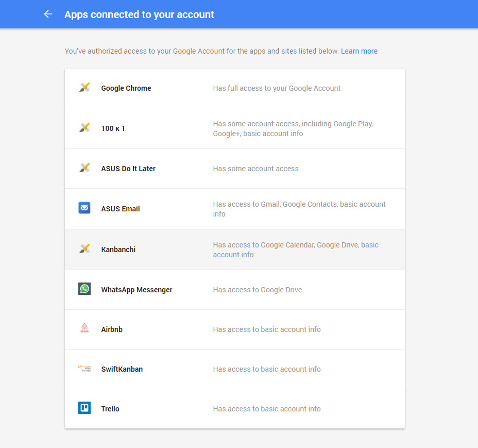The width and height of the screenshot is (478, 448).
Task: Click 'Has some account access' for ASUS Do It Later
Action: coord(255,169)
